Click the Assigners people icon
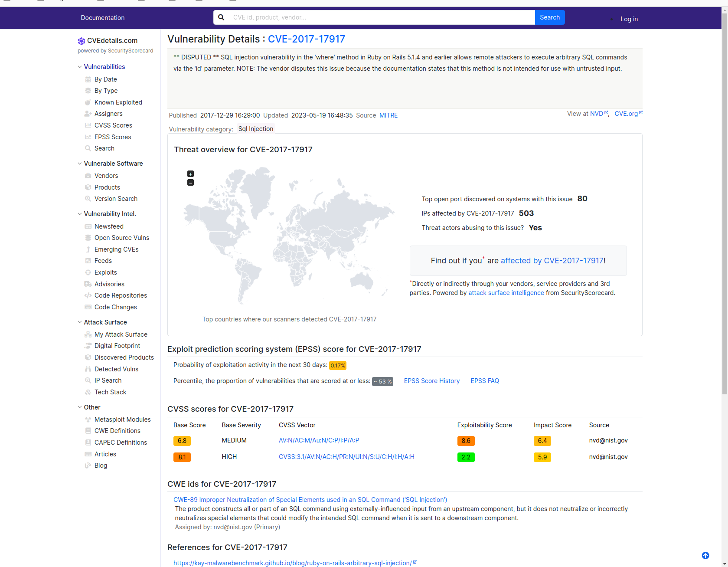The image size is (728, 567). (88, 114)
